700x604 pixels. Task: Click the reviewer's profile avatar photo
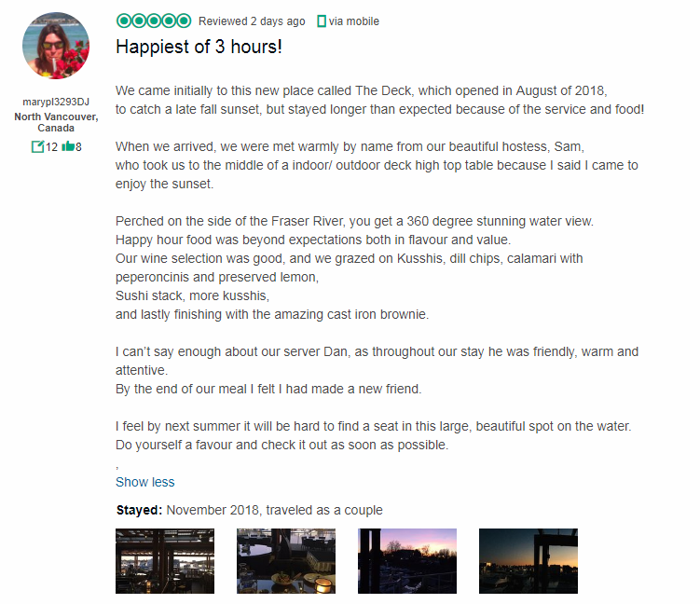pos(56,46)
